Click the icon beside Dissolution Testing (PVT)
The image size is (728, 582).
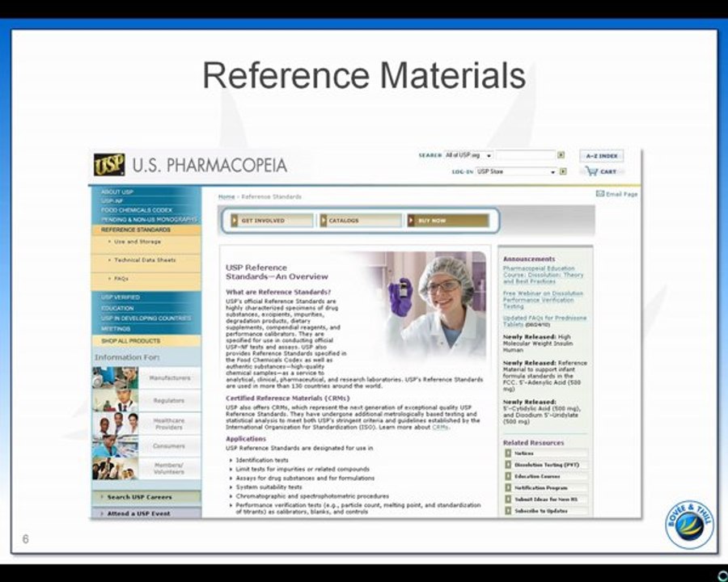508,465
